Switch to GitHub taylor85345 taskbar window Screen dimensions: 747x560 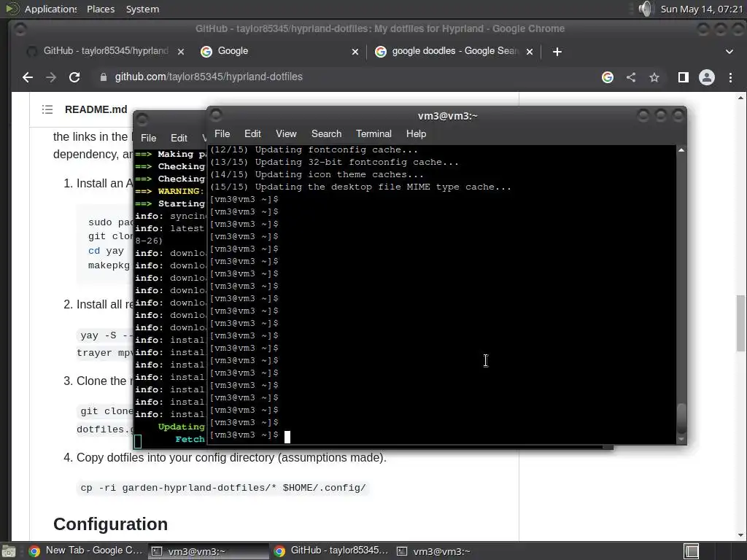tap(332, 551)
